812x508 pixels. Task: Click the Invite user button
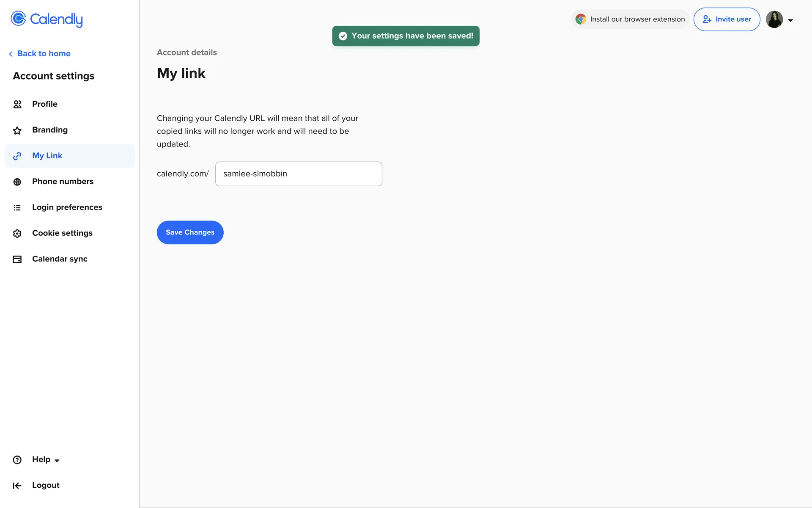727,19
